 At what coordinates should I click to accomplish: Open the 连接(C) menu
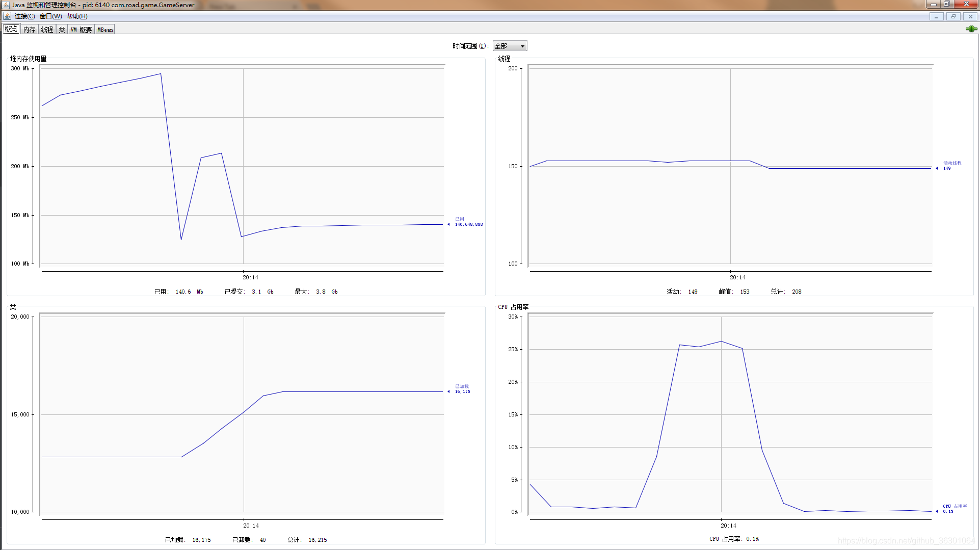coord(24,16)
